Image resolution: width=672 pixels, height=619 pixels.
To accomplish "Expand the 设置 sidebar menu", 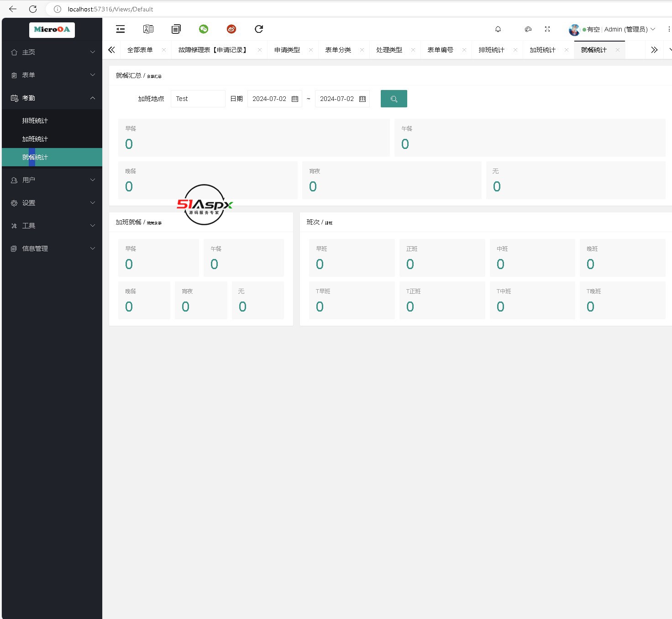I will 52,203.
